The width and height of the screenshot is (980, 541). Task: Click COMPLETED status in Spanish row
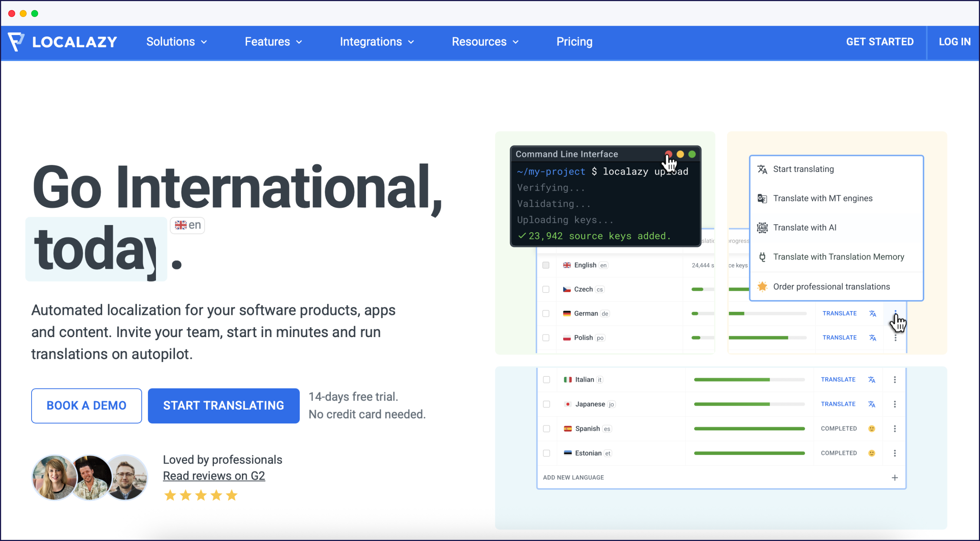coord(839,429)
